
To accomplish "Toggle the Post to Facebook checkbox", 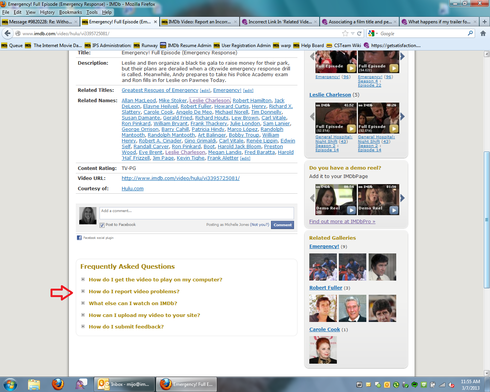I will (x=102, y=225).
